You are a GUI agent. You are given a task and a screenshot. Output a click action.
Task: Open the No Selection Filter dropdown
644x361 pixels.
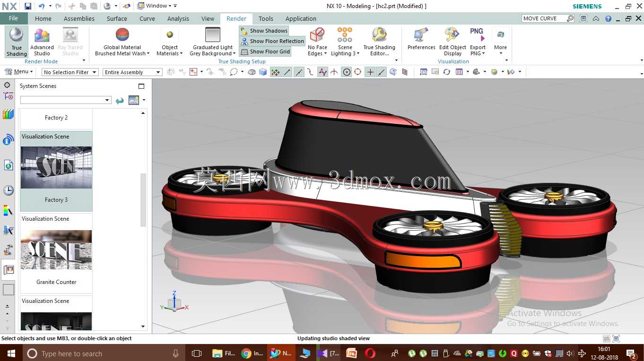(70, 72)
